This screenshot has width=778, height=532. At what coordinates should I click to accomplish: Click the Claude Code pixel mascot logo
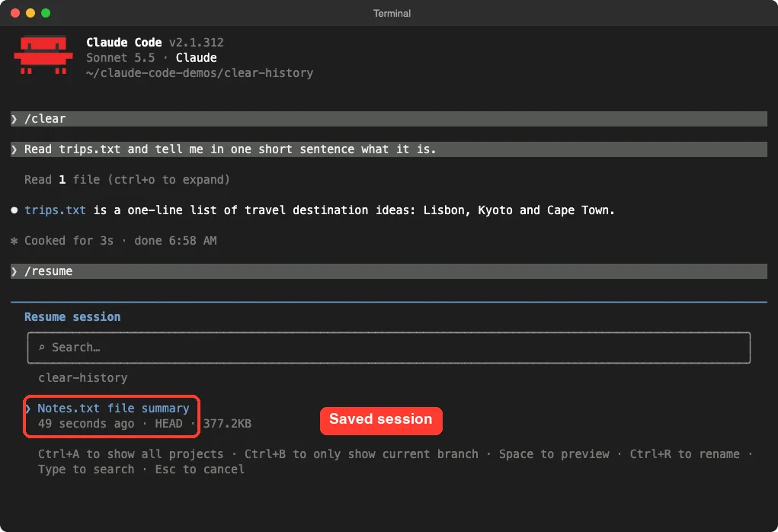[x=43, y=55]
